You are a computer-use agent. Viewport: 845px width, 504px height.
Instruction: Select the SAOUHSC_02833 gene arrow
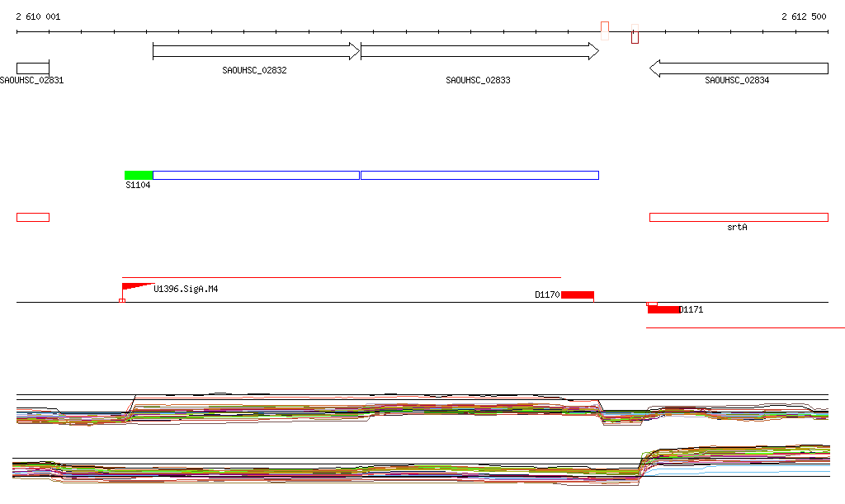point(479,51)
